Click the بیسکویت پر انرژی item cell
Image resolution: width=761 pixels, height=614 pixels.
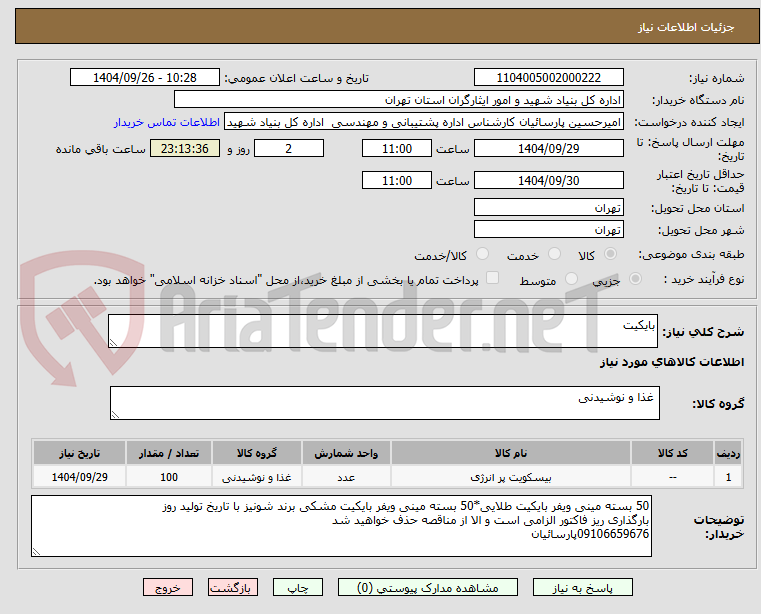[511, 477]
